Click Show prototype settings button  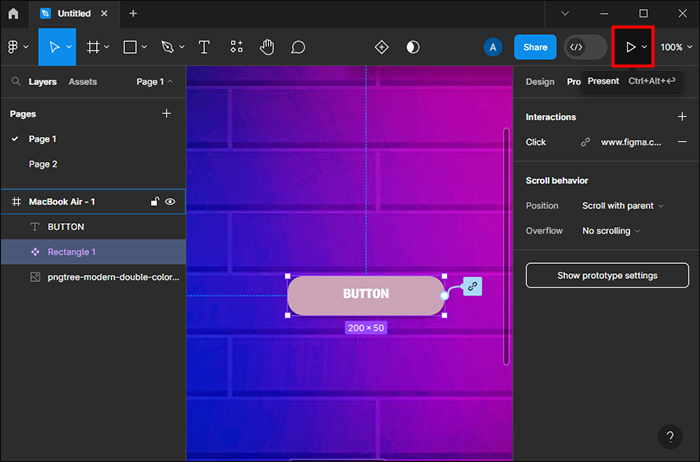(607, 275)
